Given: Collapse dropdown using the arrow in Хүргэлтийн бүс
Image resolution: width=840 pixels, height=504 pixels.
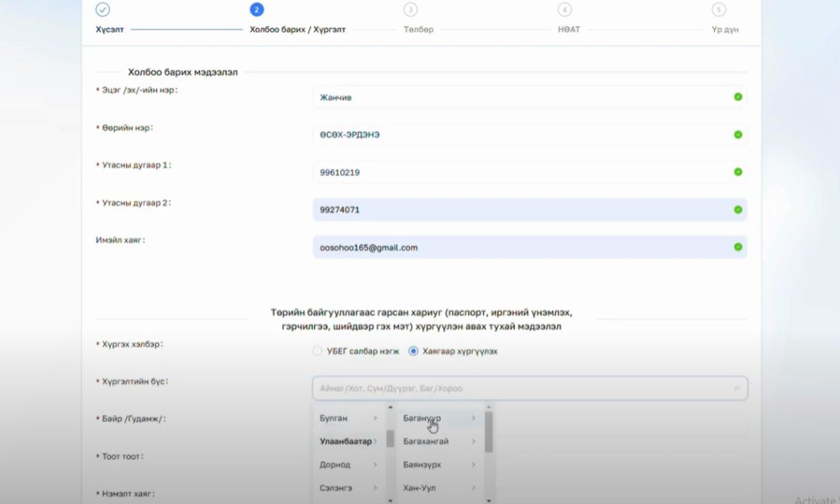Looking at the screenshot, I should coord(737,388).
